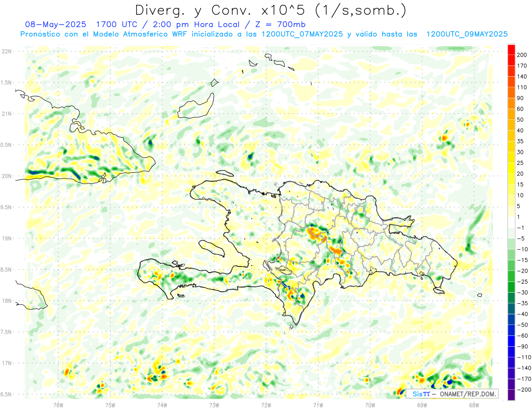
Task: Click the dark purple swatch below -200
Action: [x=511, y=395]
